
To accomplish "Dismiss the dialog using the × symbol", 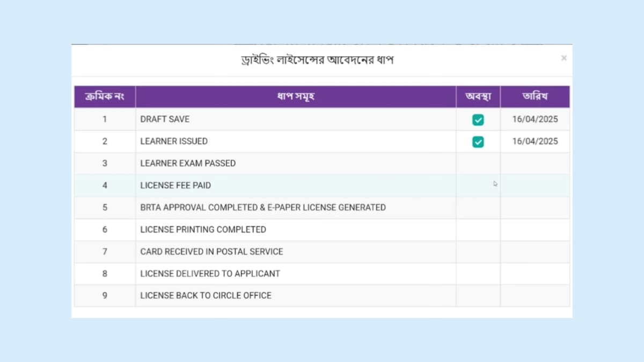I will point(564,57).
